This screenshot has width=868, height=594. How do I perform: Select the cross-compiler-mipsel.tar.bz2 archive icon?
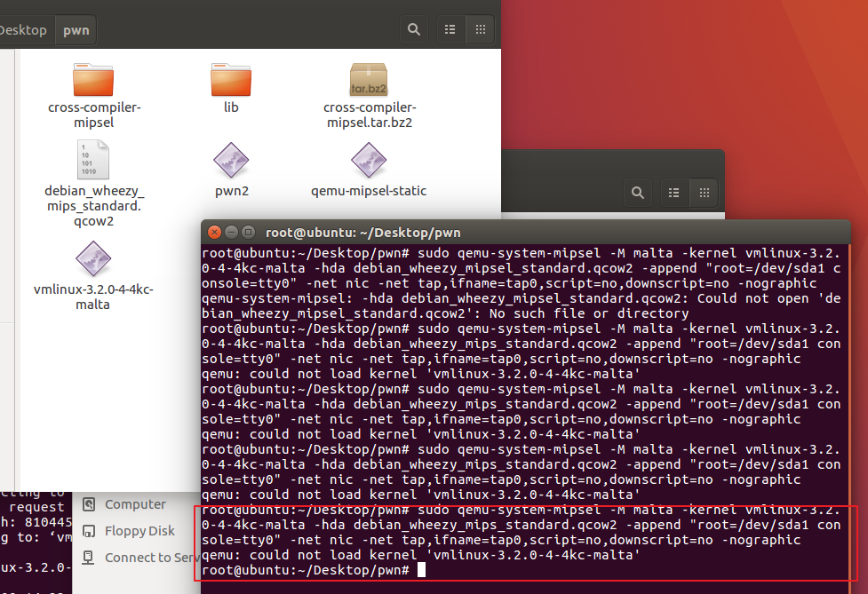point(369,80)
